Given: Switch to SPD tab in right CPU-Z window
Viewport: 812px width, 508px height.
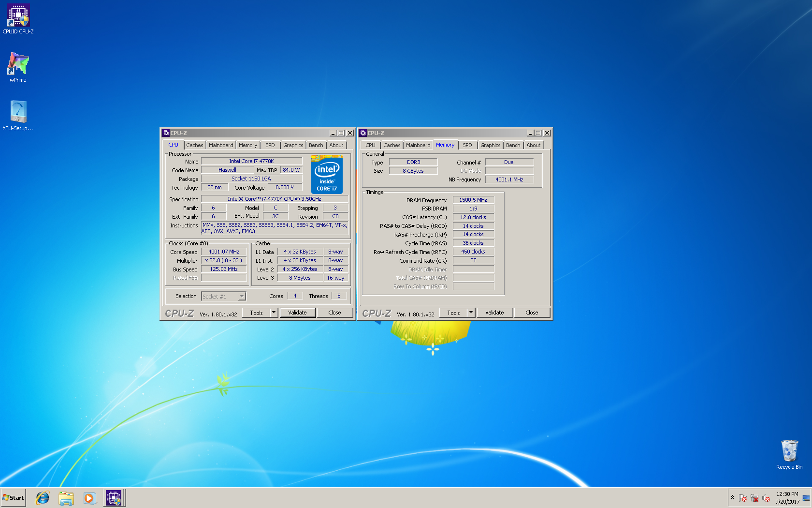Looking at the screenshot, I should pos(467,145).
